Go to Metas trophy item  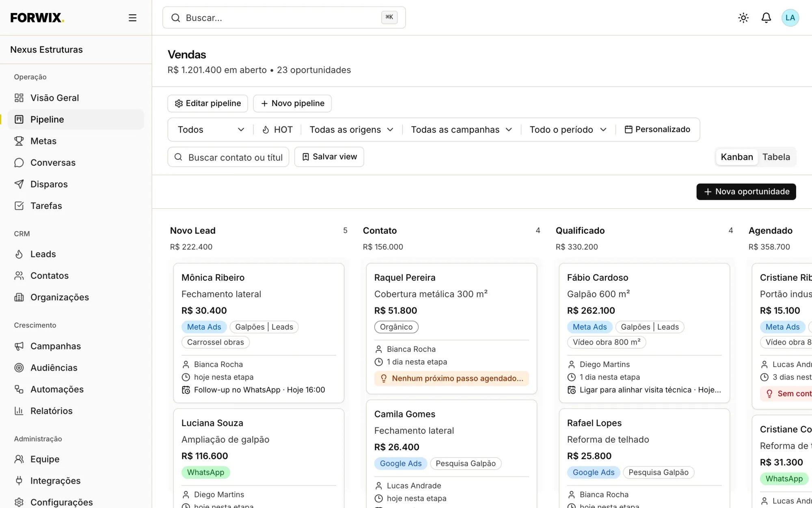coord(76,141)
